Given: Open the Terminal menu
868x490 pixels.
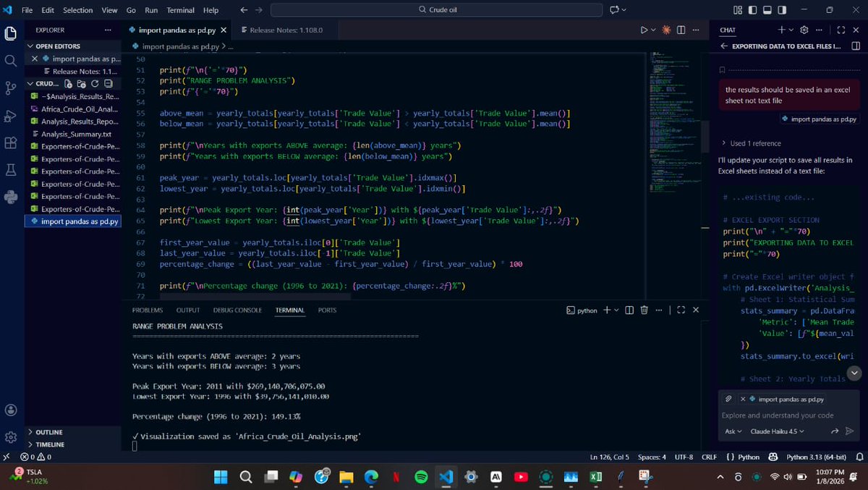Looking at the screenshot, I should tap(181, 10).
